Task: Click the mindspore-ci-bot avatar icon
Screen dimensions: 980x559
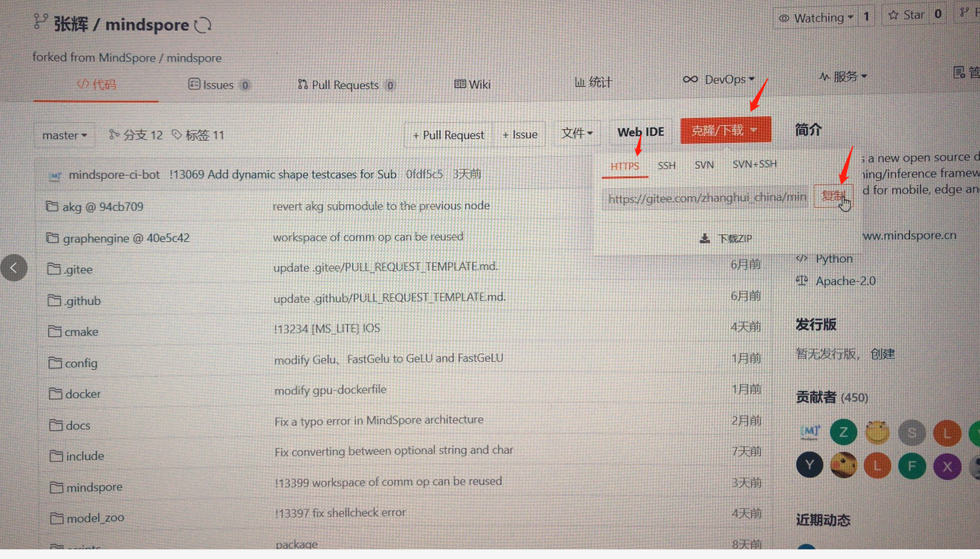Action: (55, 175)
